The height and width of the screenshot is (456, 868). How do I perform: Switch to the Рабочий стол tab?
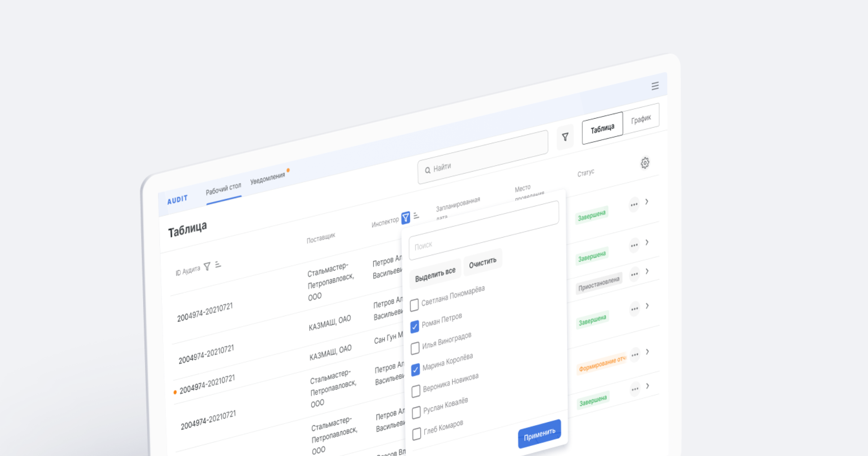pos(223,189)
